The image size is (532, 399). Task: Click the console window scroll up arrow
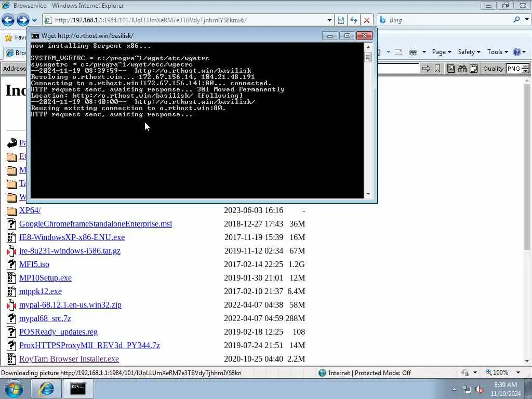pos(368,47)
